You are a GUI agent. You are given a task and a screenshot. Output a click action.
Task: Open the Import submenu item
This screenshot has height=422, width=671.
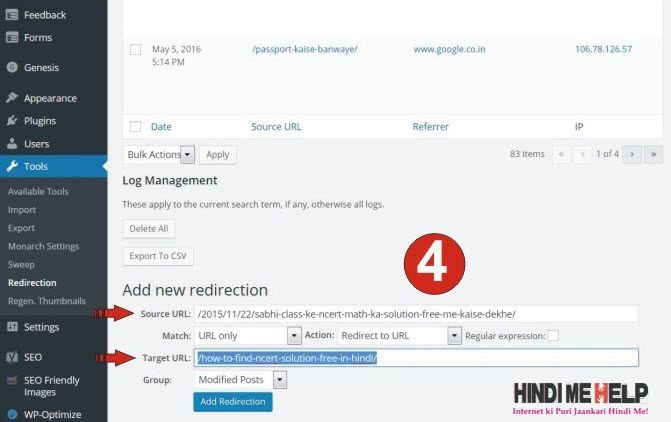22,210
